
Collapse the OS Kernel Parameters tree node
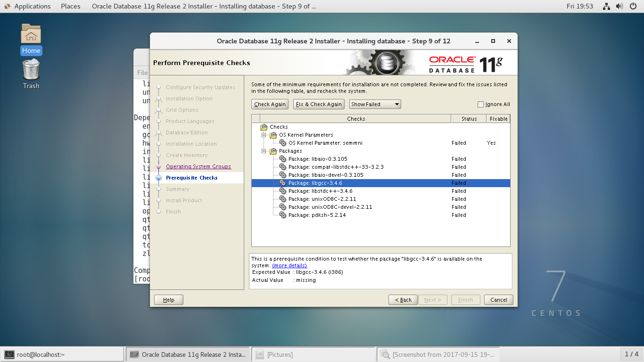tap(264, 135)
